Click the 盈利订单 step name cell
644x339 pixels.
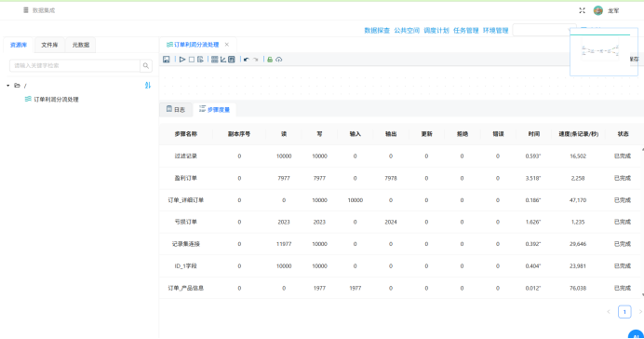[185, 178]
